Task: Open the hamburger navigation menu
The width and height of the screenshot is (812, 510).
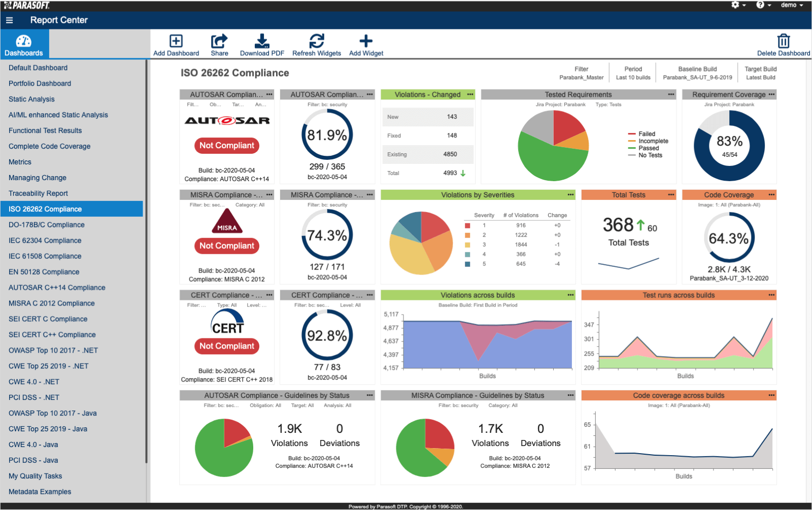Action: 9,20
